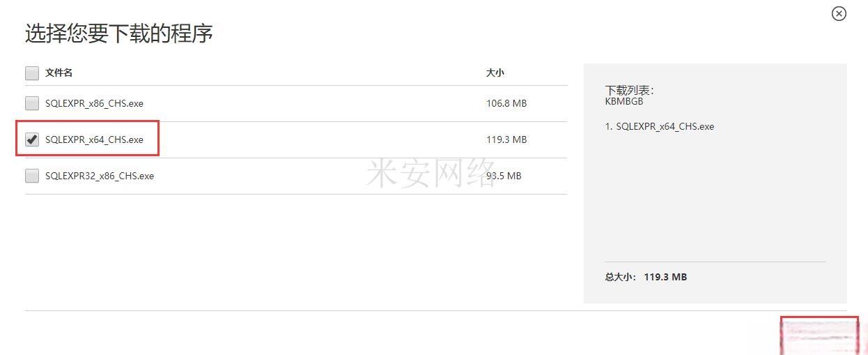Screen dimensions: 868x355
Task: Enable the SQLEXPR32_x86_CHS.exe checkbox
Action: pyautogui.click(x=32, y=176)
